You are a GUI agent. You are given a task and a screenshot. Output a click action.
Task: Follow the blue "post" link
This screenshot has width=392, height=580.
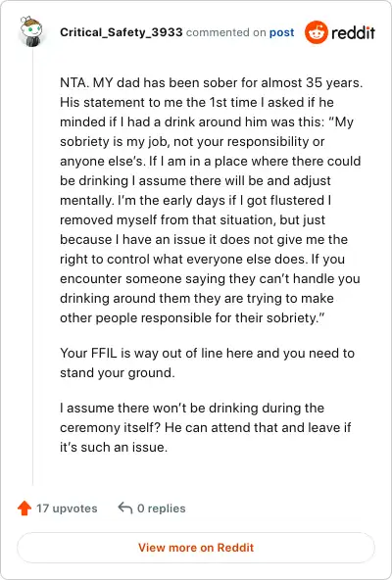tap(281, 32)
